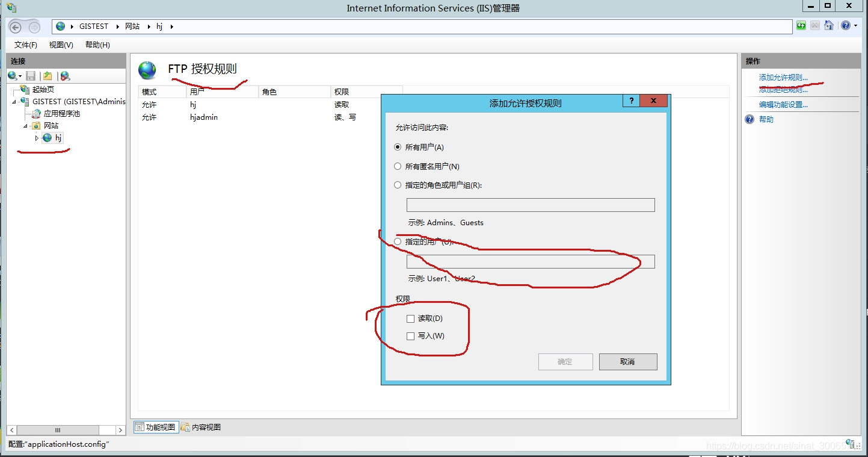Click the globe icon beside FTP 授权规则 title
This screenshot has height=457, width=868.
147,70
